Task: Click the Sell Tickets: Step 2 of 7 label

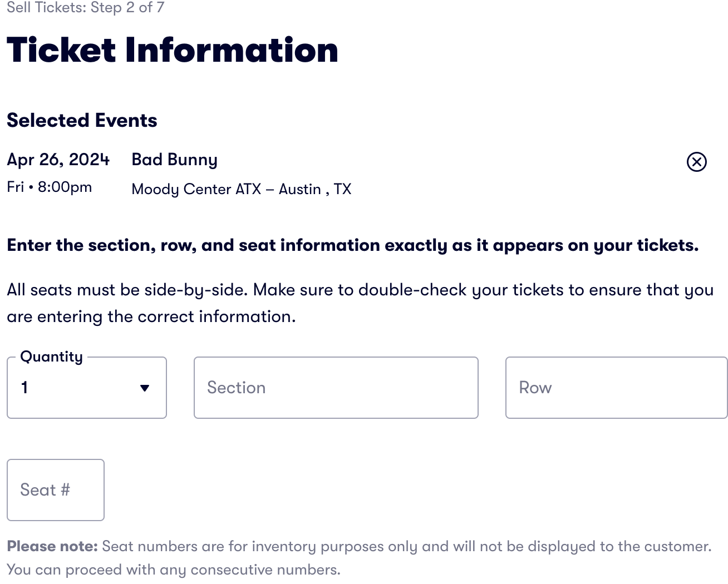Action: point(86,7)
